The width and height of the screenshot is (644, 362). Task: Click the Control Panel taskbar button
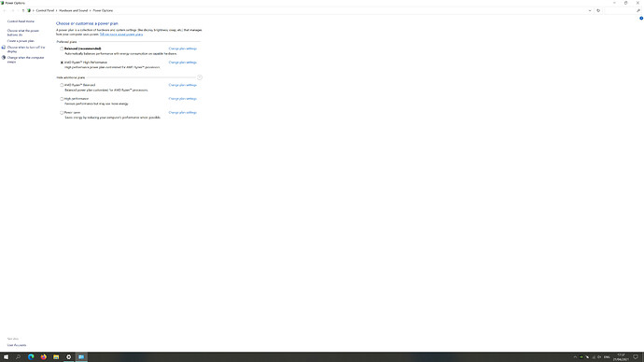point(81,357)
